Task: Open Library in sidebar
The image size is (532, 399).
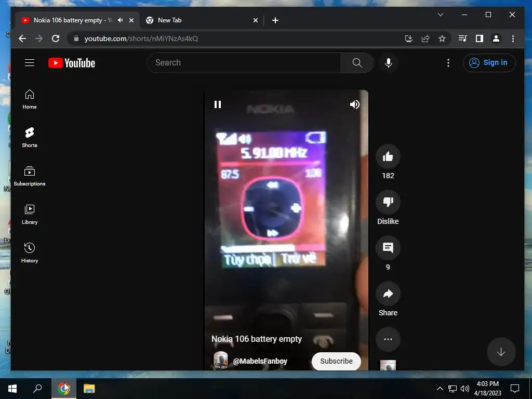Action: coord(30,215)
